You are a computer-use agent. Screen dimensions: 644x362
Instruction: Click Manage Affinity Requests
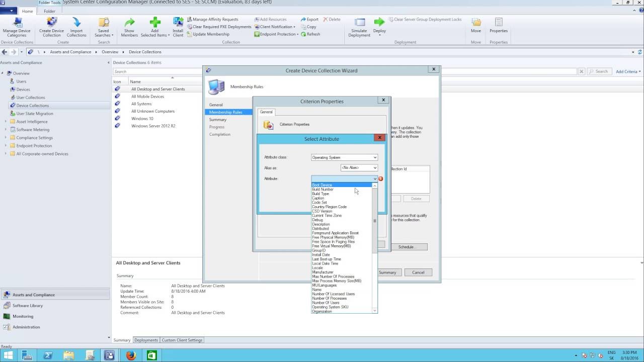[x=212, y=20]
